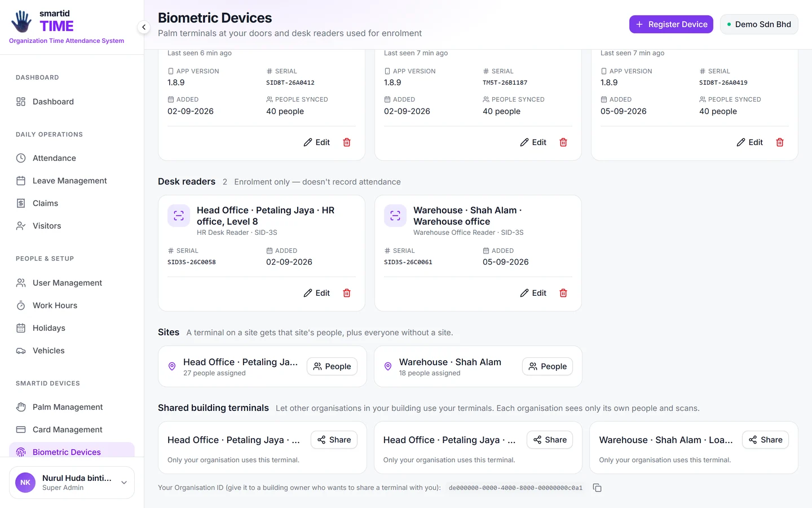Share the Warehouse Shah Alam Loading terminal
812x508 pixels.
pos(765,440)
